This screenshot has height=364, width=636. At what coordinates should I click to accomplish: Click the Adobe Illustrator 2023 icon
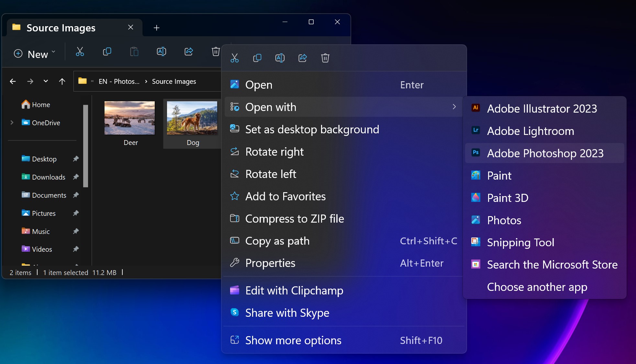(476, 109)
